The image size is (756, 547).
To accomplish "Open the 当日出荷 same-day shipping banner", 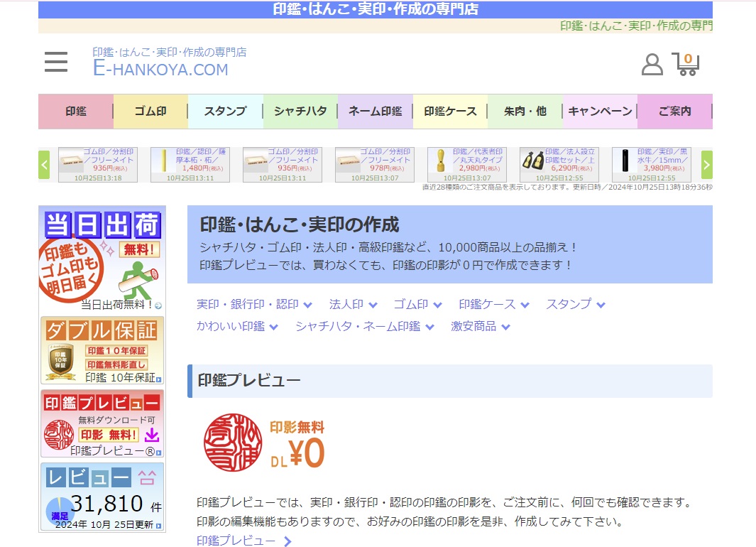I will click(x=102, y=259).
